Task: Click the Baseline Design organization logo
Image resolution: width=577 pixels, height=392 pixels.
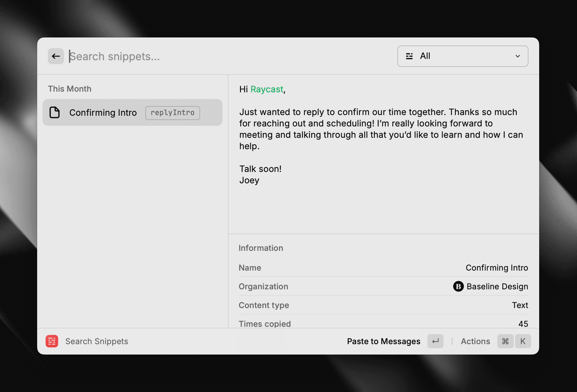Action: pos(458,286)
